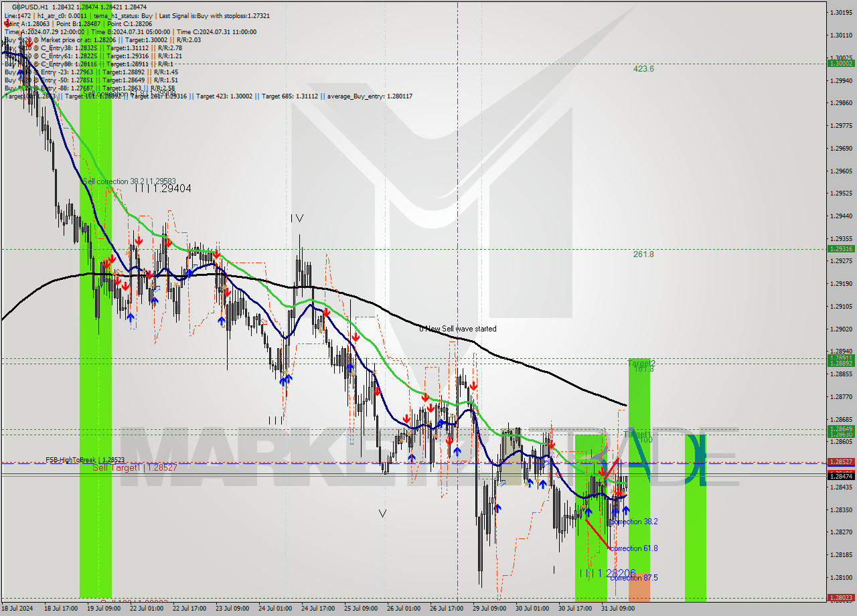Click the 1.28100 price axis value
This screenshot has height=616, width=857.
click(x=841, y=578)
